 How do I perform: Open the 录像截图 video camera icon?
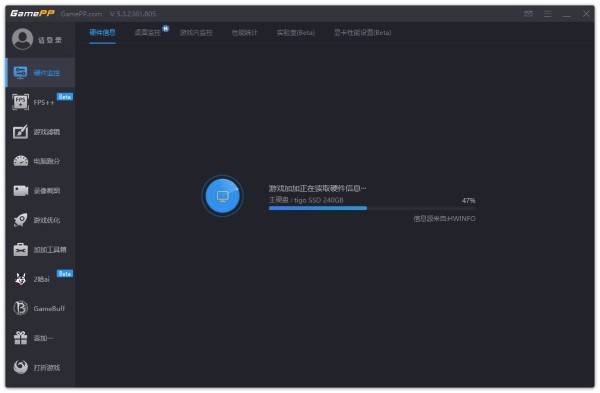tap(21, 191)
